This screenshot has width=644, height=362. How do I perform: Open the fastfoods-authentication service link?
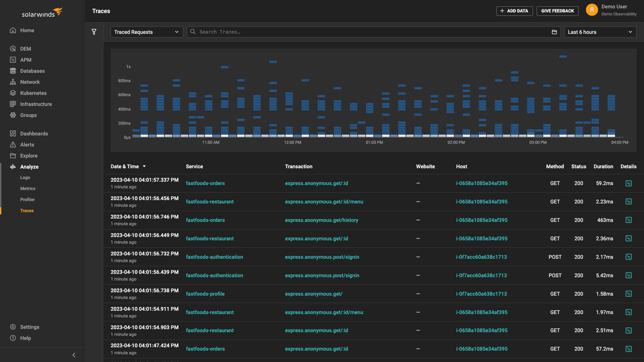(x=214, y=257)
